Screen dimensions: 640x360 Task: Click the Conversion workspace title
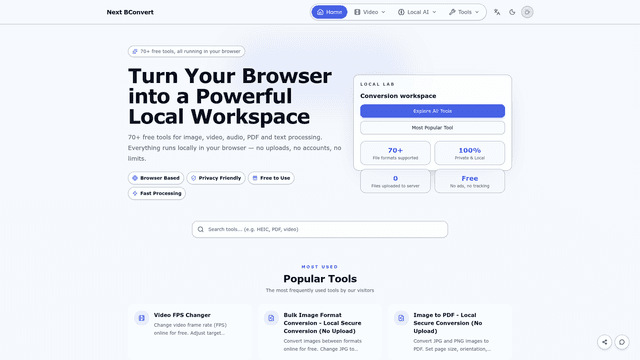click(398, 96)
